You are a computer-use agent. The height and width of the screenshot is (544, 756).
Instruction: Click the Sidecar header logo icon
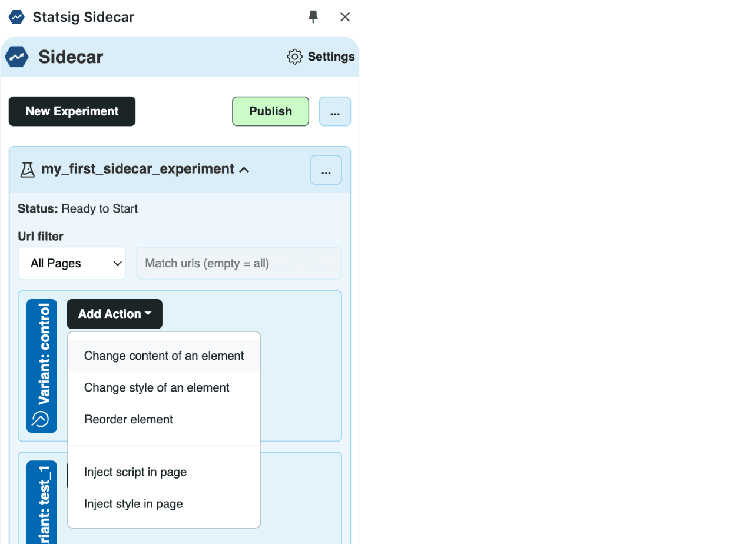click(16, 57)
